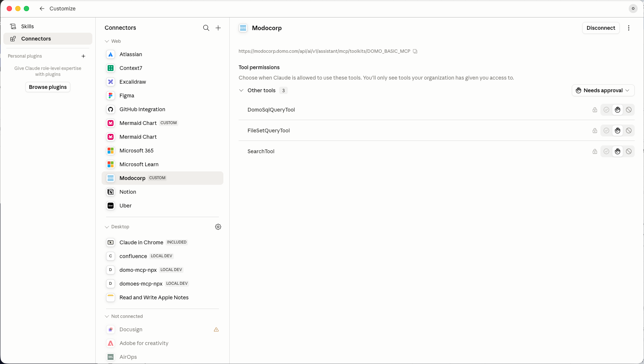Open the Skills section

48,26
